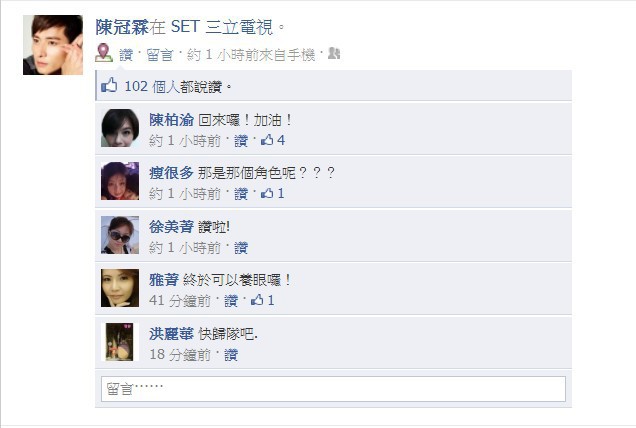Open 陳柏渝's commenter avatar
The width and height of the screenshot is (636, 428).
click(x=120, y=128)
